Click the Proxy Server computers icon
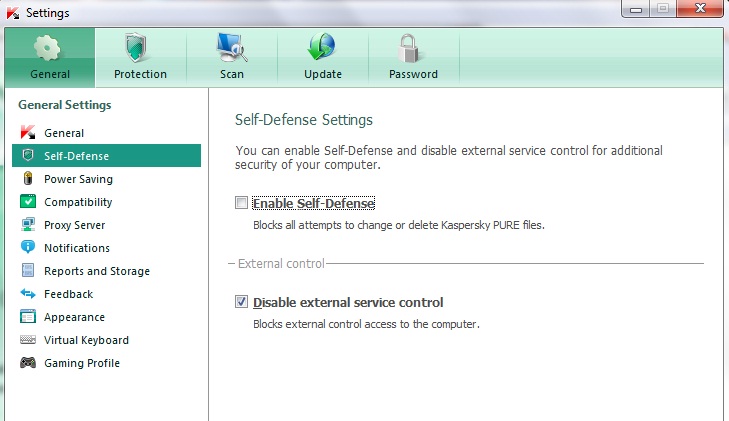The height and width of the screenshot is (421, 729). [28, 224]
